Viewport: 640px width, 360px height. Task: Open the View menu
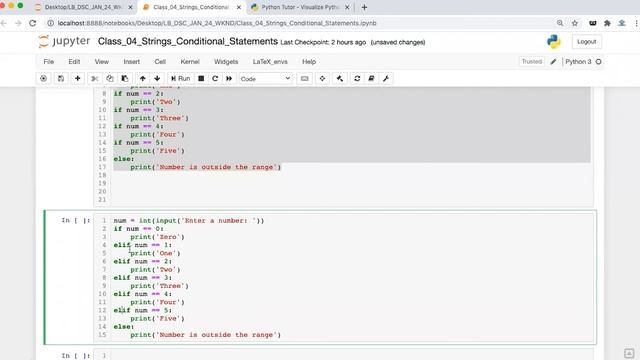coord(102,62)
